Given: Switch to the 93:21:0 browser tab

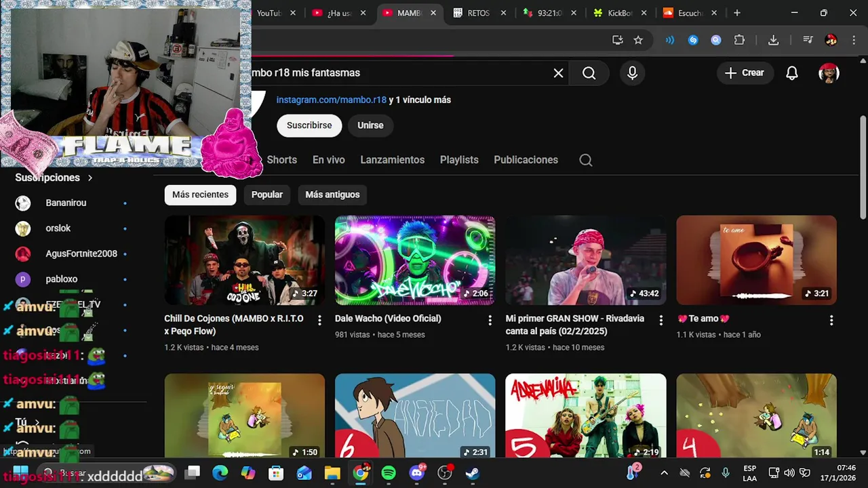Looking at the screenshot, I should (549, 13).
